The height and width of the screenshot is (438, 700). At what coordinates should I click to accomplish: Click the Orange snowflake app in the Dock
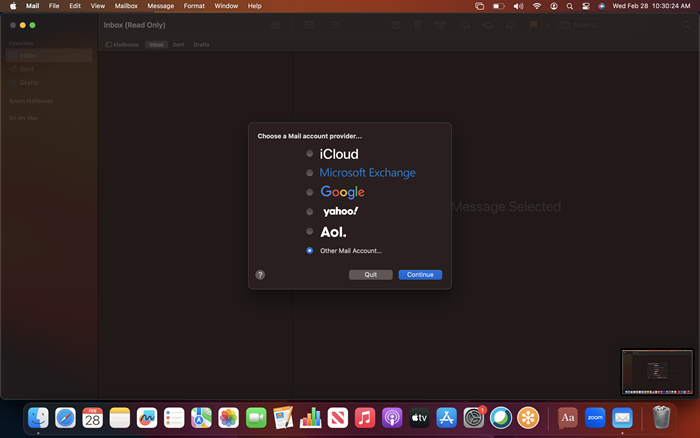[528, 418]
